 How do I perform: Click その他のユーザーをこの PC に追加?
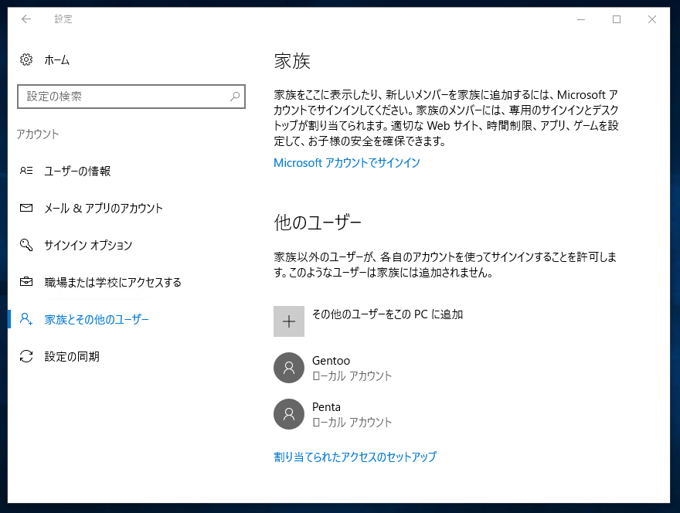(x=387, y=314)
